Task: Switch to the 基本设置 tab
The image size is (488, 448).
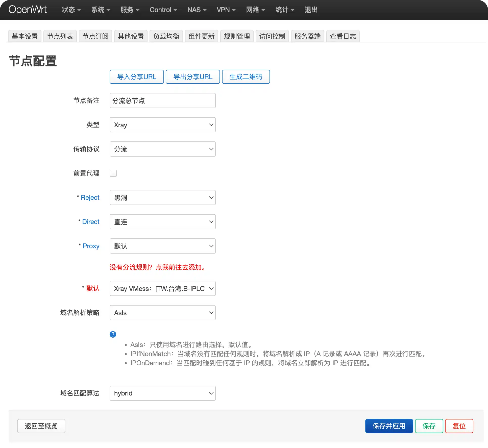Action: click(25, 36)
